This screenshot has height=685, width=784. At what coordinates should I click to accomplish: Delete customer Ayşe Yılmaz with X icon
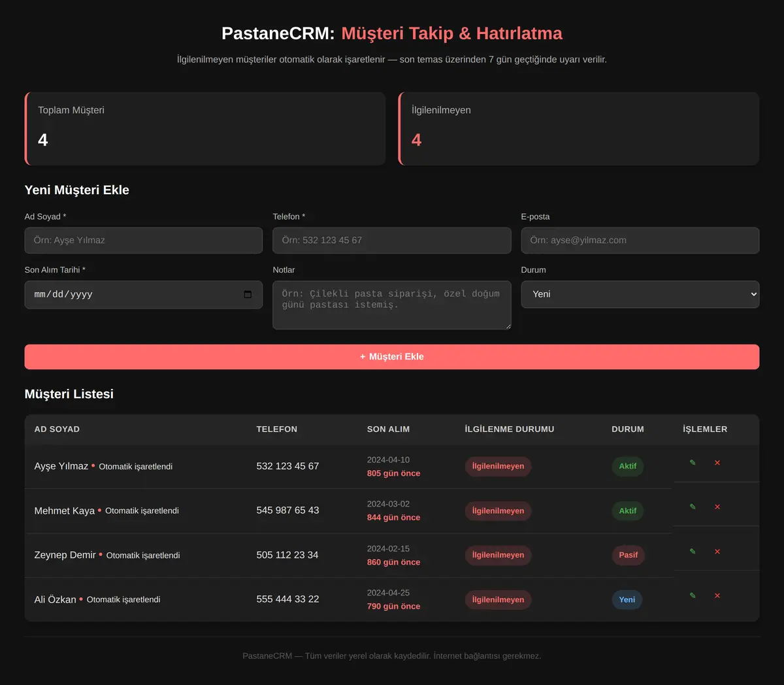[717, 463]
